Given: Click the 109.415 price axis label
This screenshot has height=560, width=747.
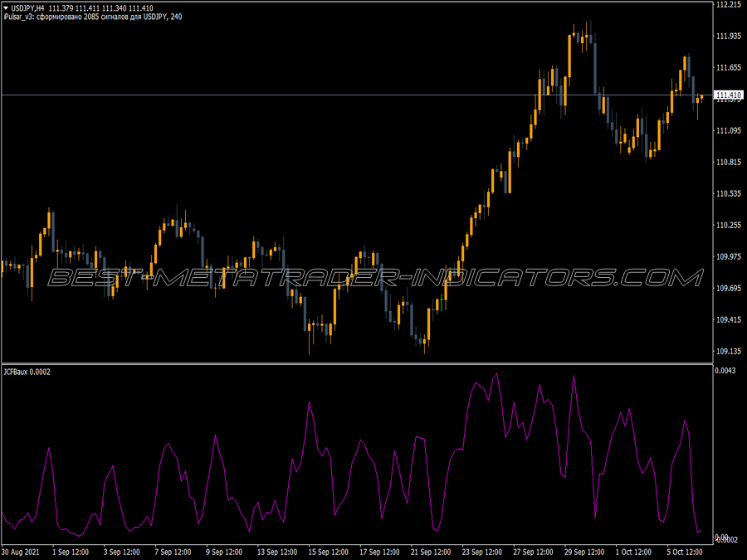Looking at the screenshot, I should [729, 319].
